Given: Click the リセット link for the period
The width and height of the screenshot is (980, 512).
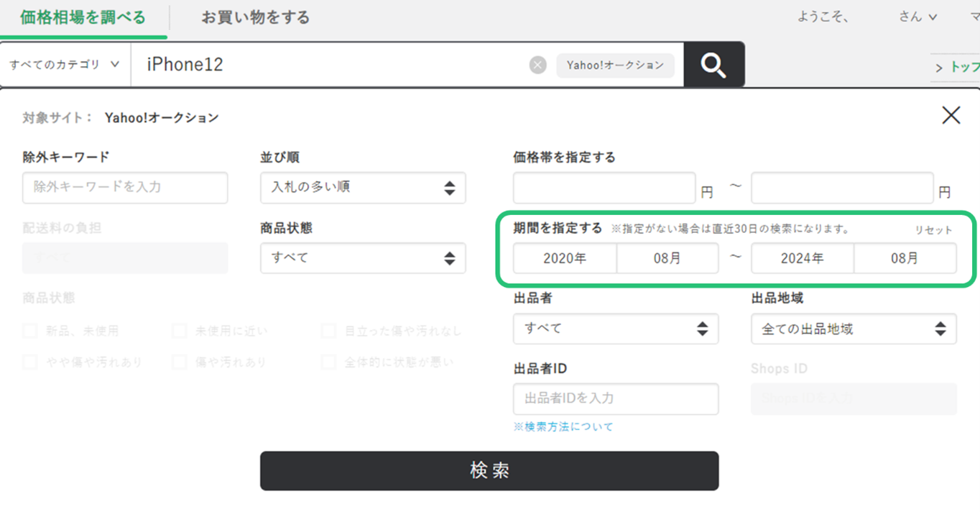Looking at the screenshot, I should coord(933,230).
